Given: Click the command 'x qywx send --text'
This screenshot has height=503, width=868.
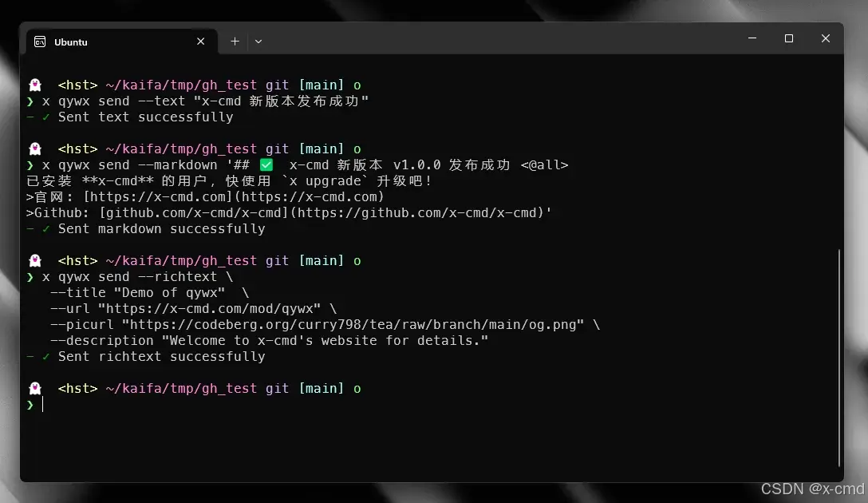Looking at the screenshot, I should (113, 101).
